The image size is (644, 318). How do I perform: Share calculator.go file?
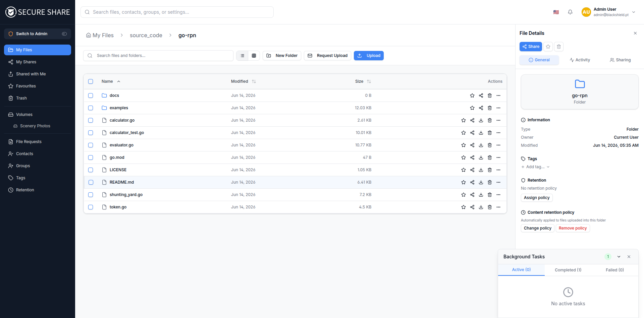coord(472,120)
